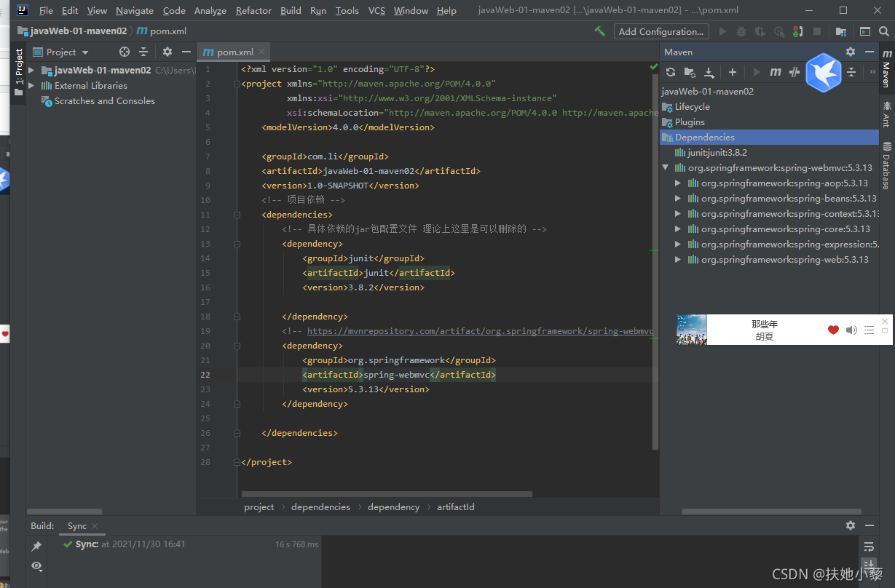Open the Refactor menu
Viewport: 895px width, 588px height.
tap(253, 10)
